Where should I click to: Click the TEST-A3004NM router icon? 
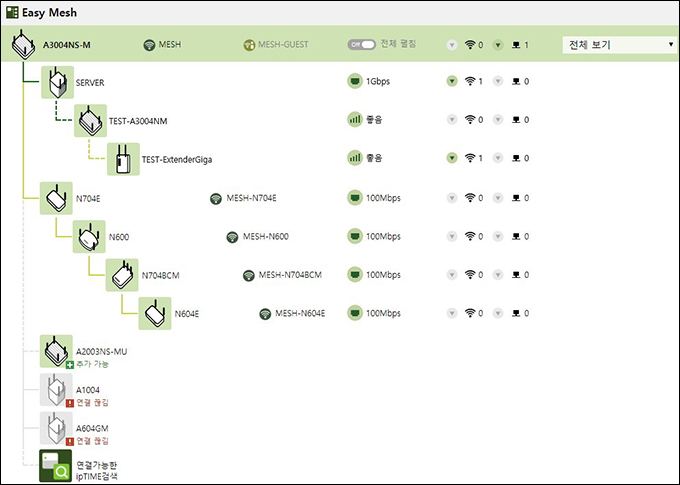(90, 121)
